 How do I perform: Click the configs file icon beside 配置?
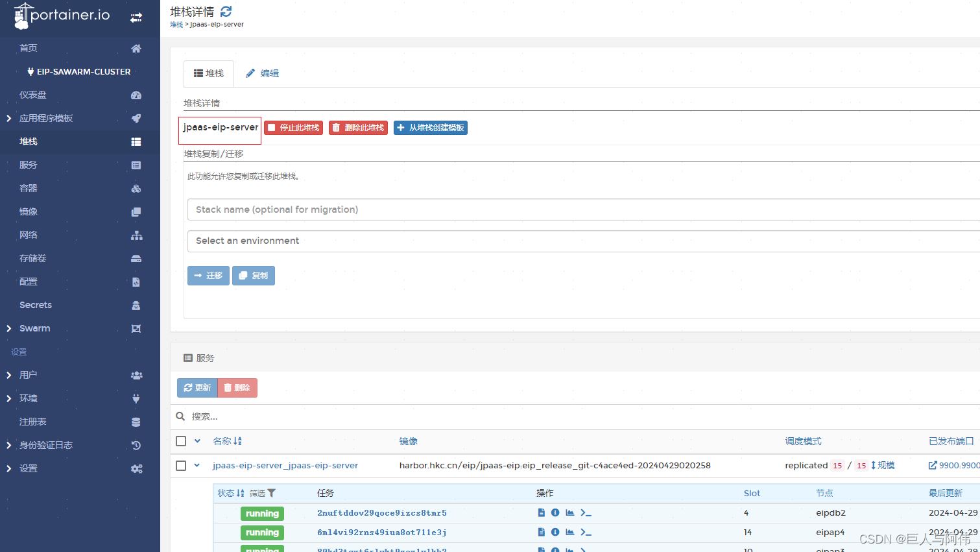point(136,282)
